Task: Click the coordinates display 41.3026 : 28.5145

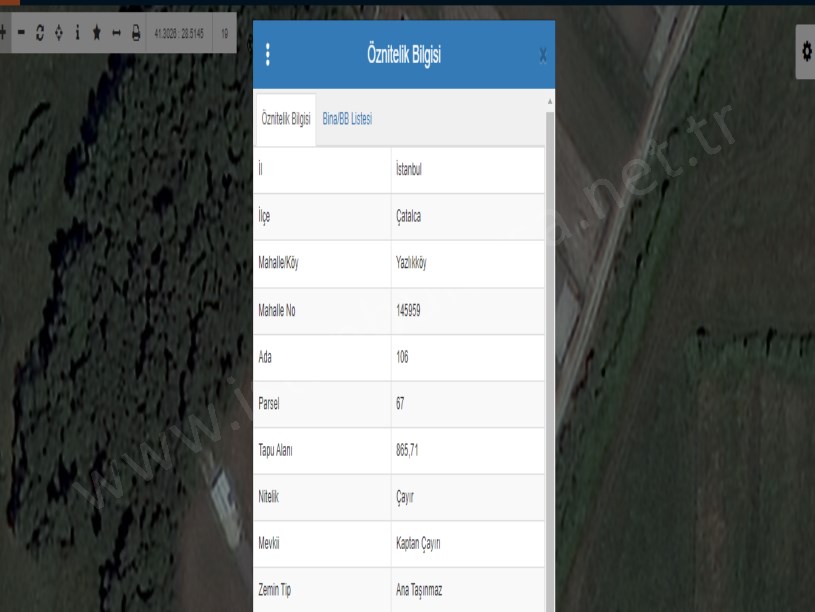Action: point(179,33)
